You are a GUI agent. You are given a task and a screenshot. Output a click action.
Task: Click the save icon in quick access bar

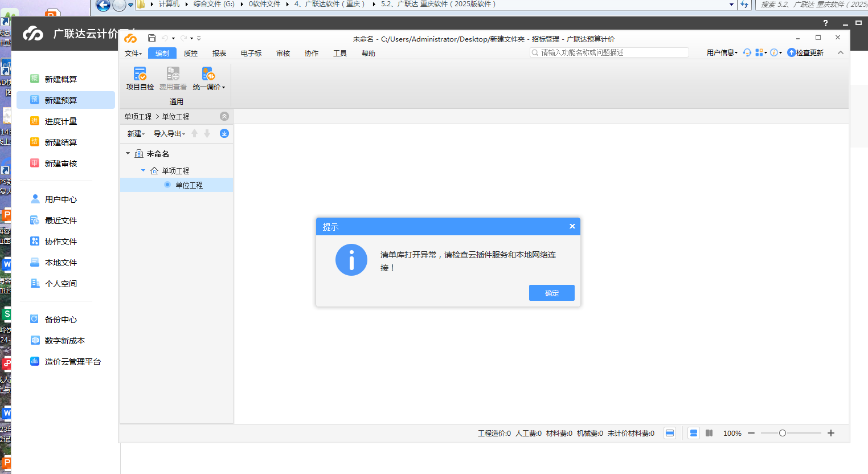pos(152,38)
